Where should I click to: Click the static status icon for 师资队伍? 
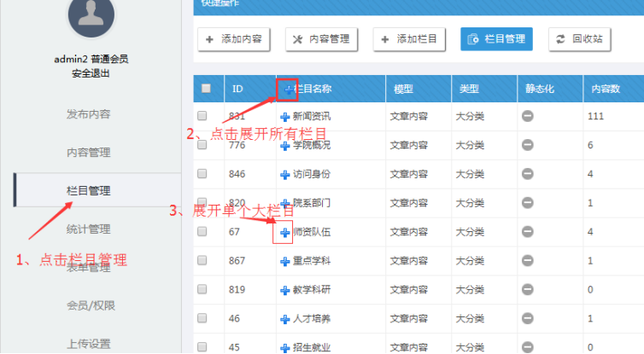[528, 232]
